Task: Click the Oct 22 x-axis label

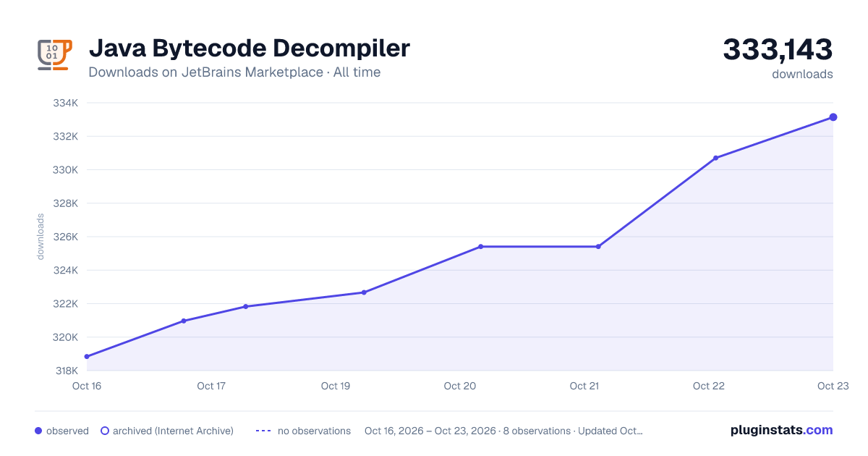Action: 709,386
